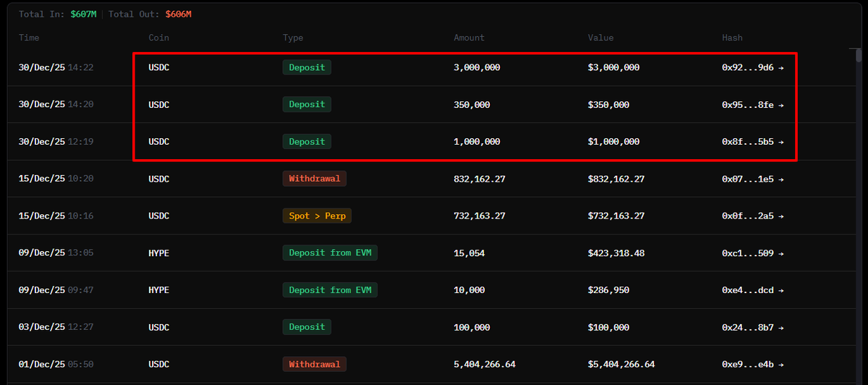Open transaction hash 0x8f...5b5 link
Screen dimensions: 868x385
(x=752, y=142)
